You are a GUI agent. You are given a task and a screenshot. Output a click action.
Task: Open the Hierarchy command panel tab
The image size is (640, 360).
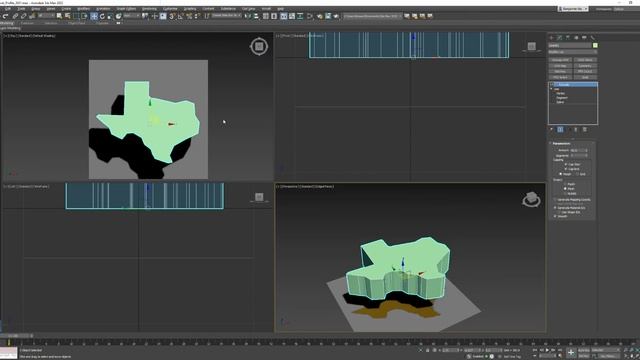pos(568,38)
